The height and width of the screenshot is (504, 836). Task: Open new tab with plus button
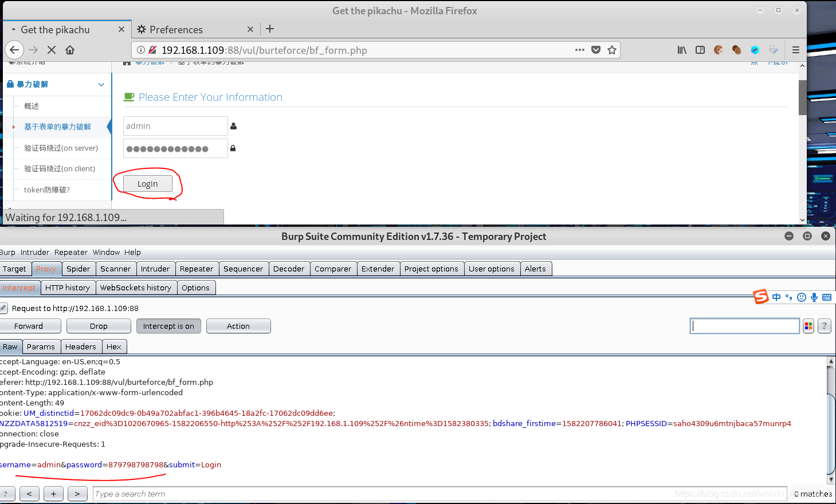(270, 29)
